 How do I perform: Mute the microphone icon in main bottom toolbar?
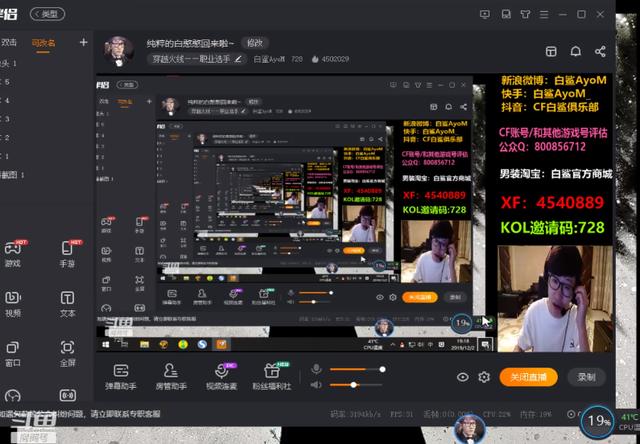point(316,369)
